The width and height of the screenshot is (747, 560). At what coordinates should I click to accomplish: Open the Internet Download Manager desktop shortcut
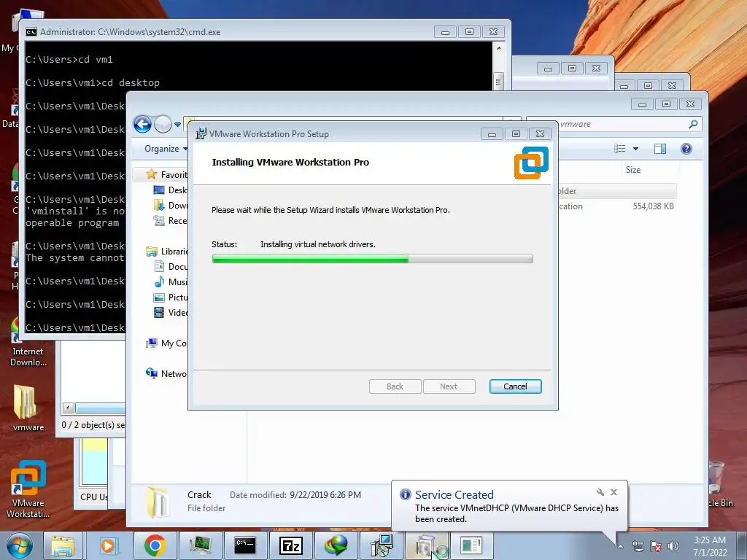[28, 343]
